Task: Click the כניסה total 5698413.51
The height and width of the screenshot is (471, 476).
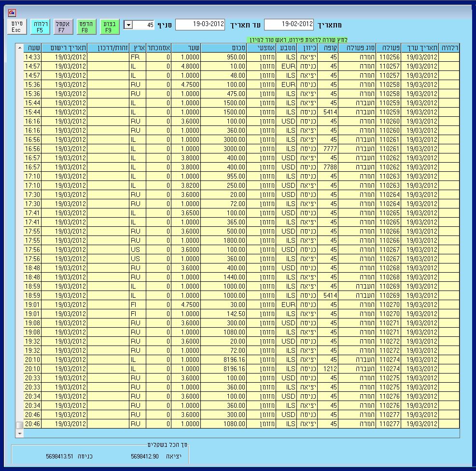Action: [x=59, y=457]
